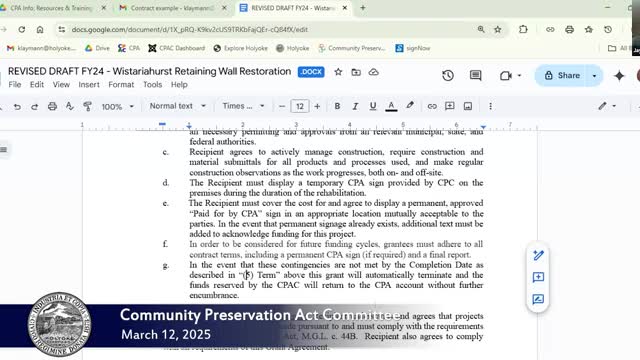Screen dimensions: 640x360
Task: Open the Format menu
Action: click(x=121, y=84)
